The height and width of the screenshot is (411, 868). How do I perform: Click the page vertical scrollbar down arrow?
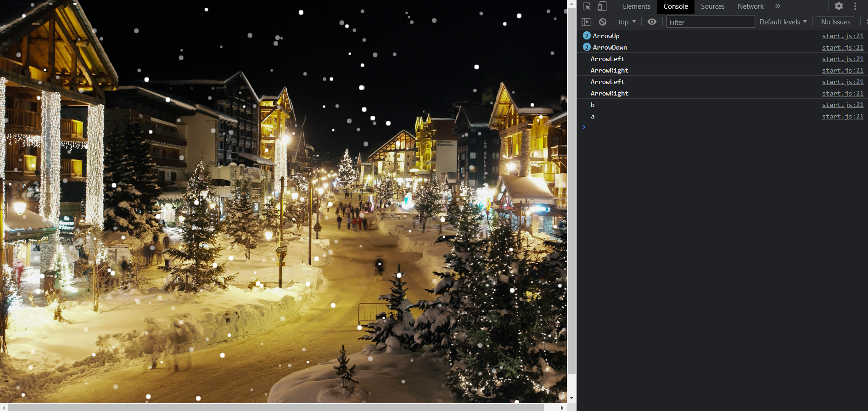coord(571,398)
